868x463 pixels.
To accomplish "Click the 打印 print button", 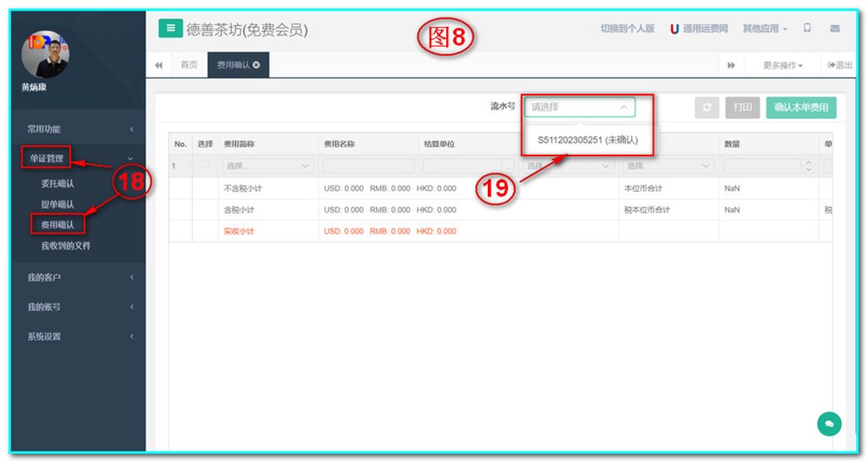I will tap(742, 108).
